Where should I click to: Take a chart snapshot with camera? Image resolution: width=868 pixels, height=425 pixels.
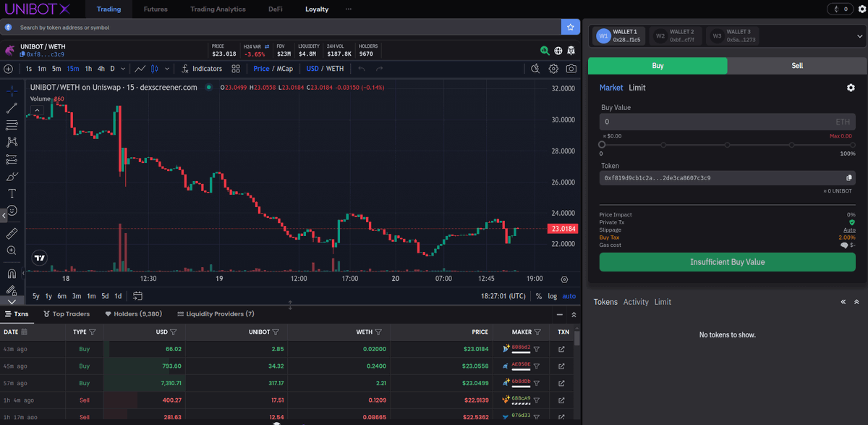coord(571,69)
